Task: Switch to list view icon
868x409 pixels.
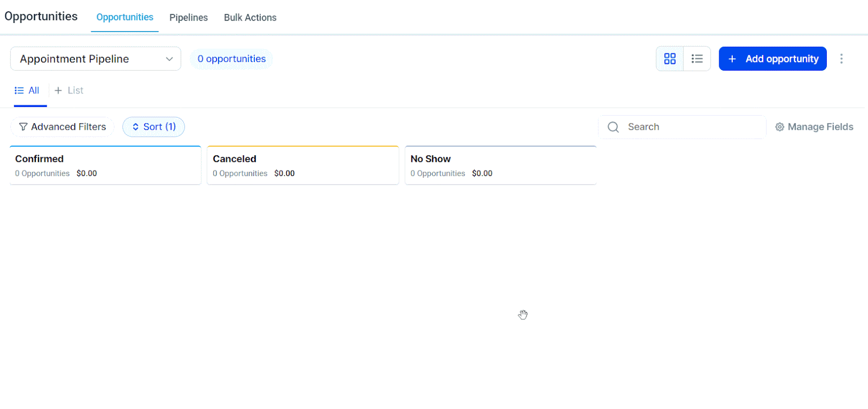Action: [697, 59]
